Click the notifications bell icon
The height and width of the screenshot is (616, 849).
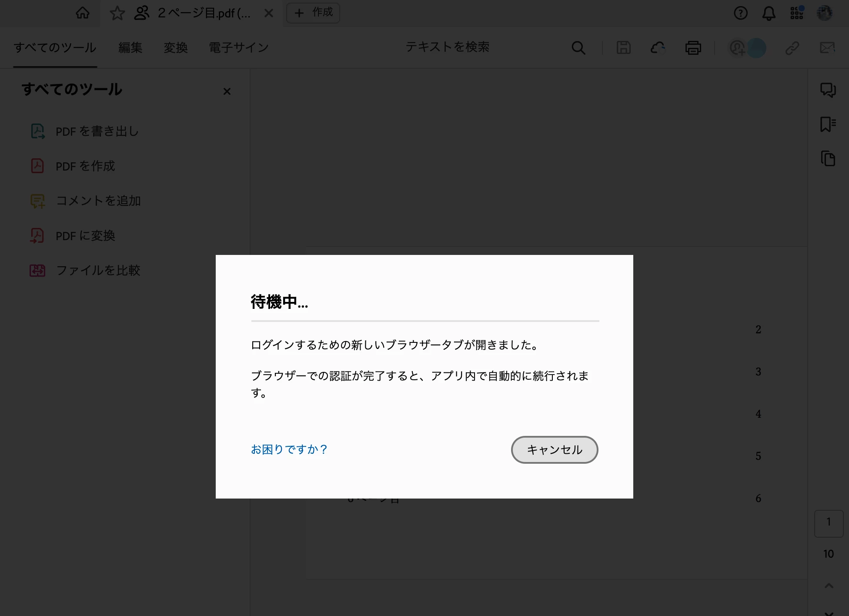(x=769, y=13)
